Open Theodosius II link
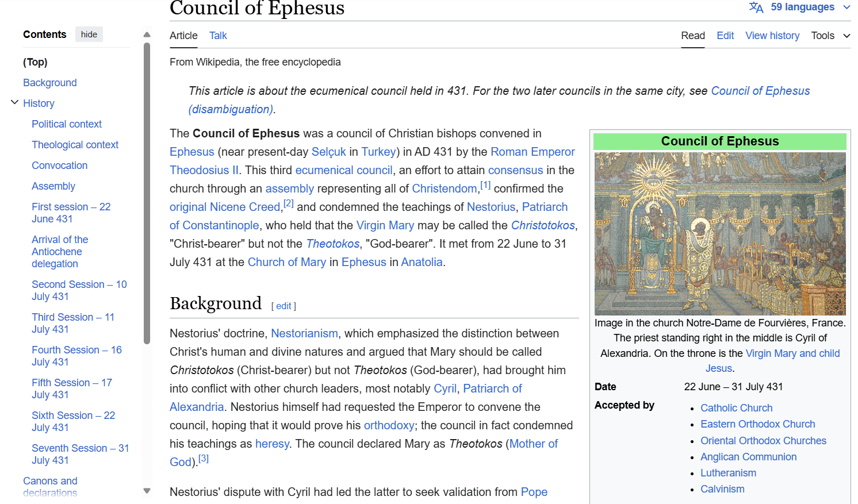This screenshot has width=858, height=504. (x=204, y=170)
